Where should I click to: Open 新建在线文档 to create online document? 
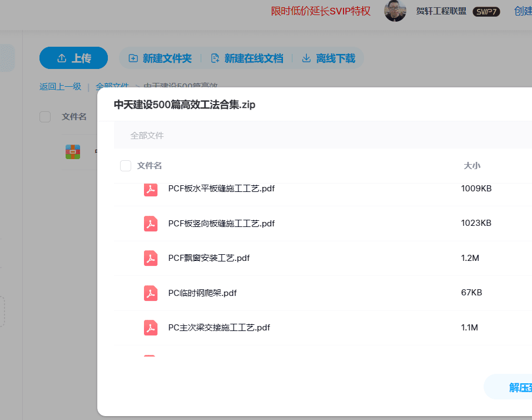click(247, 58)
